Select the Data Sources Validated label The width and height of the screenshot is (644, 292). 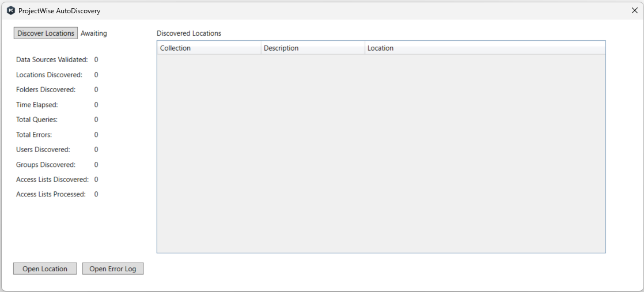52,60
